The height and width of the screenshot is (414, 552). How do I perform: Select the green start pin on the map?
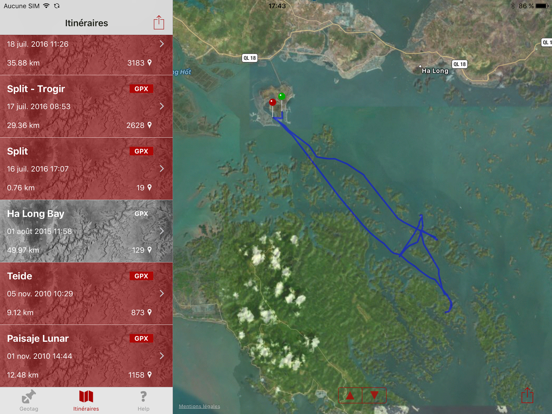coord(282,96)
